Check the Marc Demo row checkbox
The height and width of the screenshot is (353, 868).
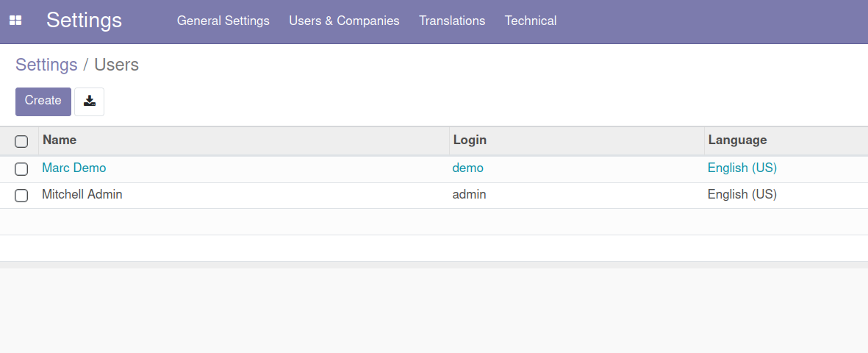21,169
